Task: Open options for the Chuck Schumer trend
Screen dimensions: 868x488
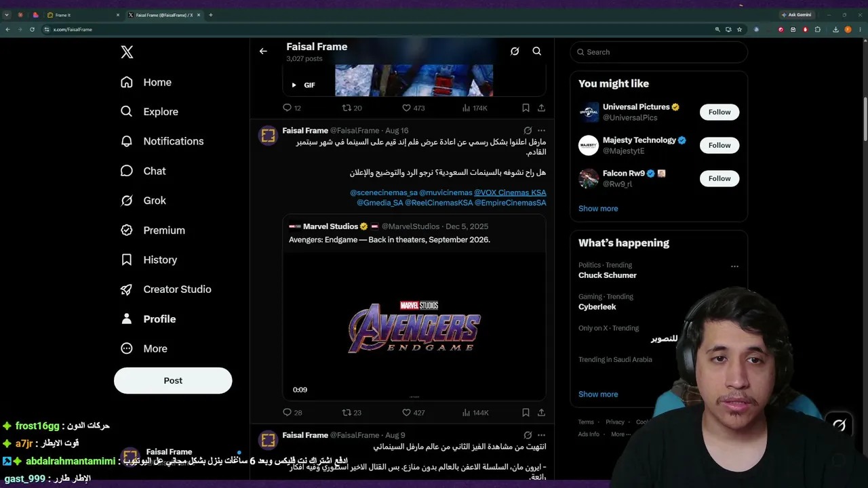Action: (x=734, y=266)
